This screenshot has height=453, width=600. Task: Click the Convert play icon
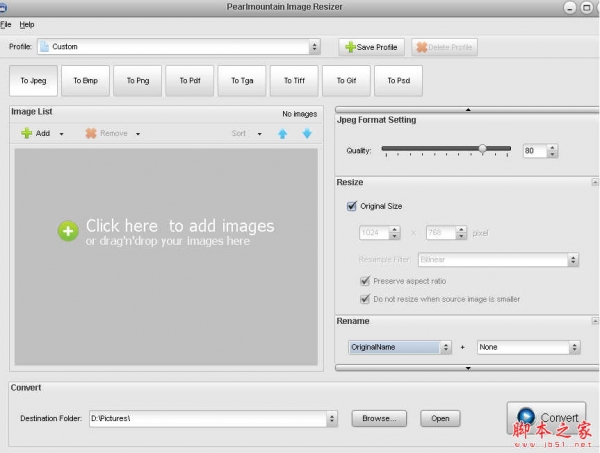click(x=526, y=416)
